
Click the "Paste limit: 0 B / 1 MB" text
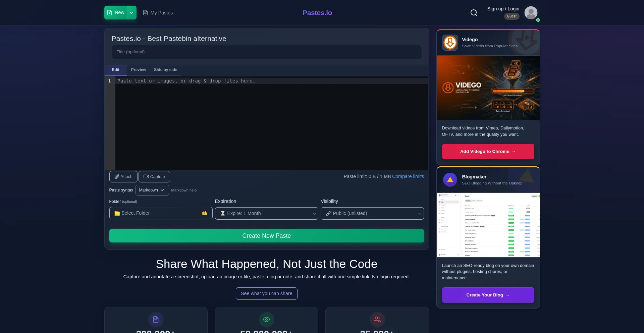click(367, 176)
